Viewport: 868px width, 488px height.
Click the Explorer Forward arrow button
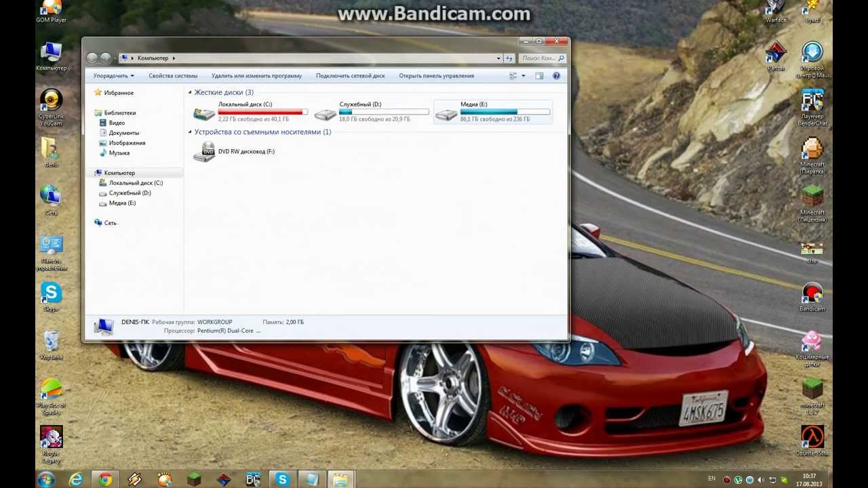pos(106,58)
